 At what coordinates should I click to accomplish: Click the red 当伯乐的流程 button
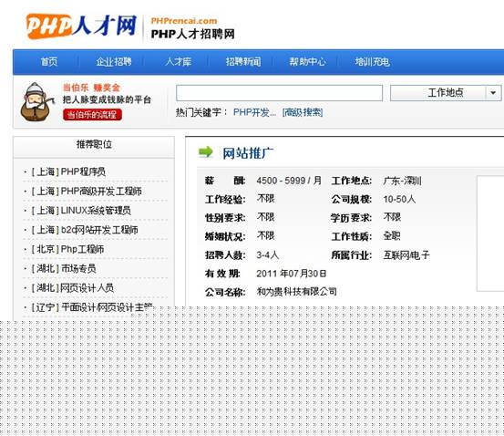pos(93,115)
